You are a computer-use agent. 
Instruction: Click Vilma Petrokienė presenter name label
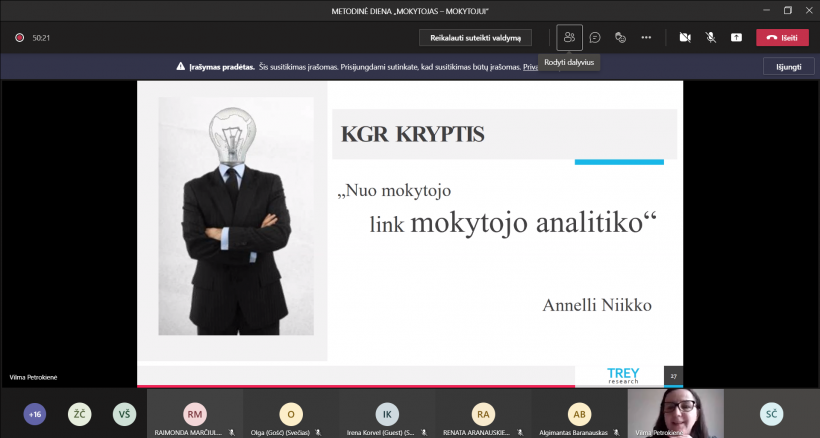coord(33,377)
